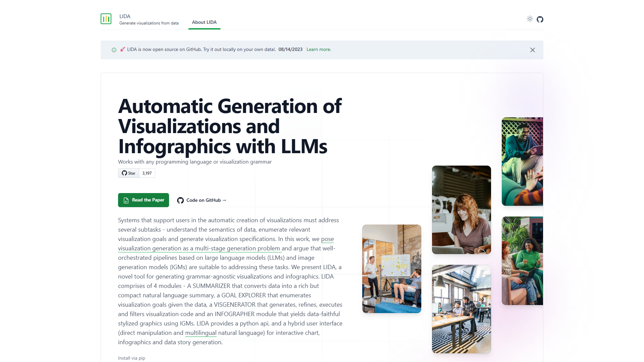
Task: Star the repository on GitHub
Action: tap(128, 173)
